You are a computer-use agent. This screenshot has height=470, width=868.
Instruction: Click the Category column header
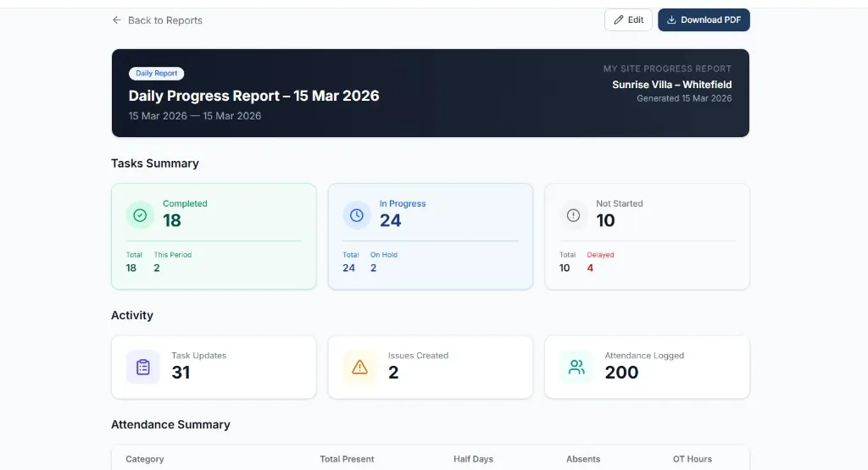[144, 459]
